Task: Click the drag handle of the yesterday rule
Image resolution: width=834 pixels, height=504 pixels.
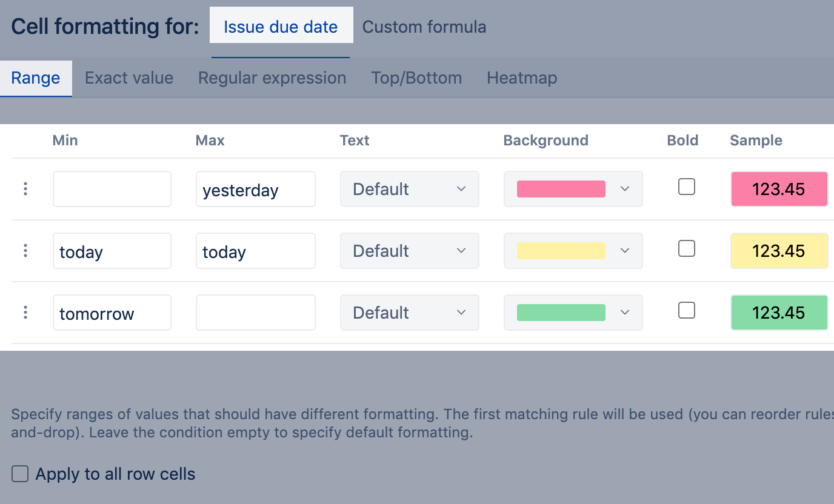Action: click(x=25, y=189)
